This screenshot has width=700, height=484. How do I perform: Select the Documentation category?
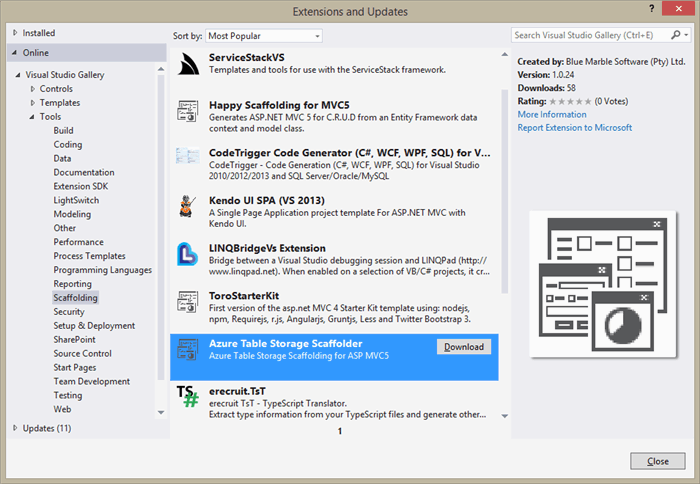coord(84,172)
